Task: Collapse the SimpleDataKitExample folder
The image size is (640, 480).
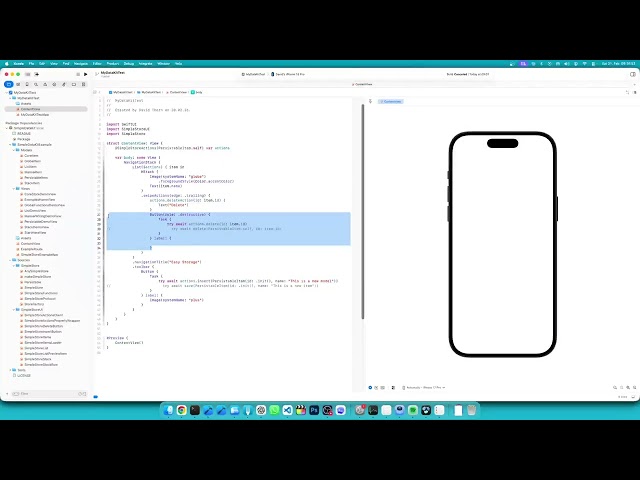Action: [10, 144]
